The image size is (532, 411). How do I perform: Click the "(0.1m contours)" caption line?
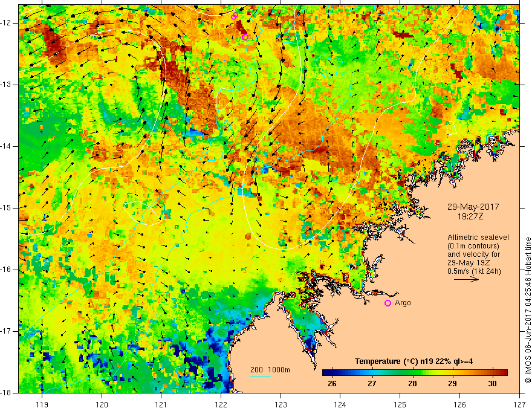pos(473,246)
